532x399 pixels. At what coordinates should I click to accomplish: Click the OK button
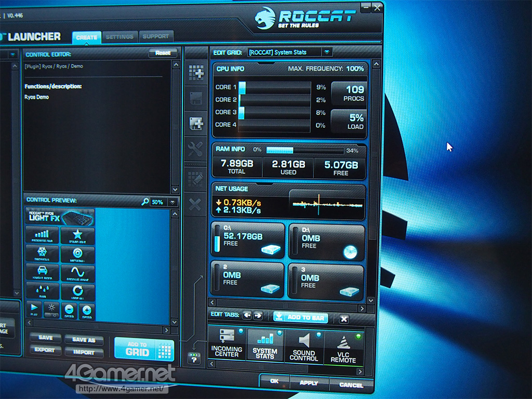coord(274,381)
